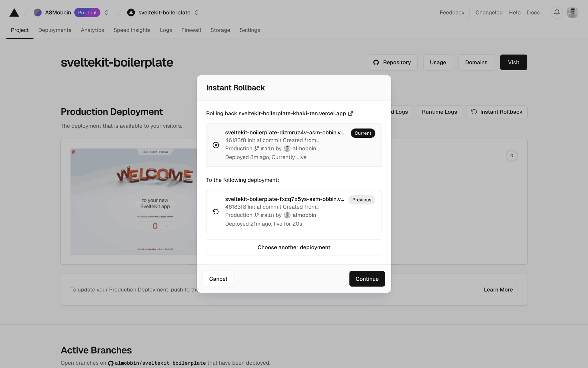Open the Feedback button
Viewport: 588px width, 368px height.
click(452, 13)
